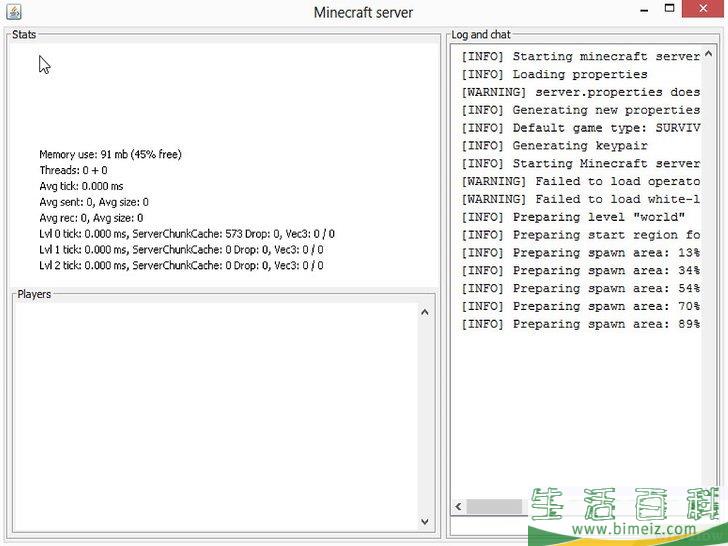Click log line 'Generating keypair'
The width and height of the screenshot is (728, 546).
point(554,146)
